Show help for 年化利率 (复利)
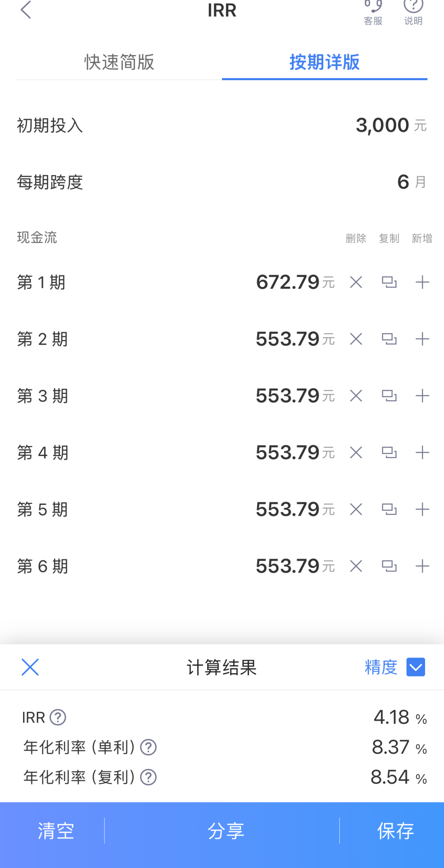Viewport: 444px width, 868px height. [148, 778]
